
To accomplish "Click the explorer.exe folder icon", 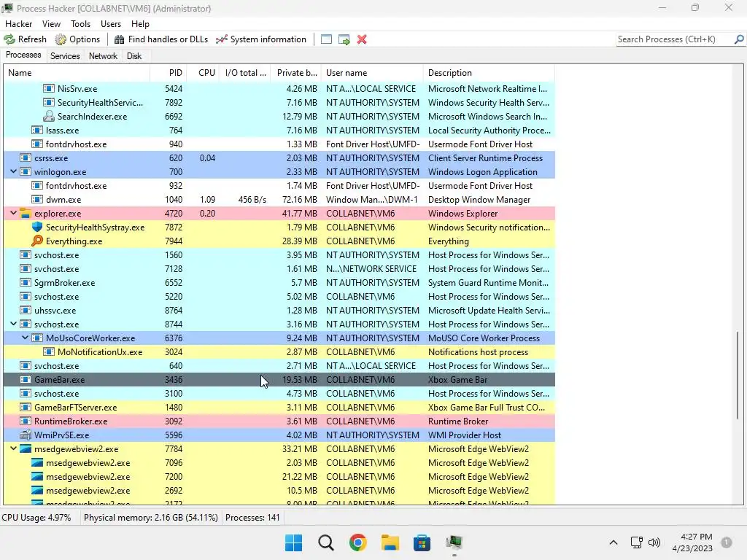I will tap(26, 214).
